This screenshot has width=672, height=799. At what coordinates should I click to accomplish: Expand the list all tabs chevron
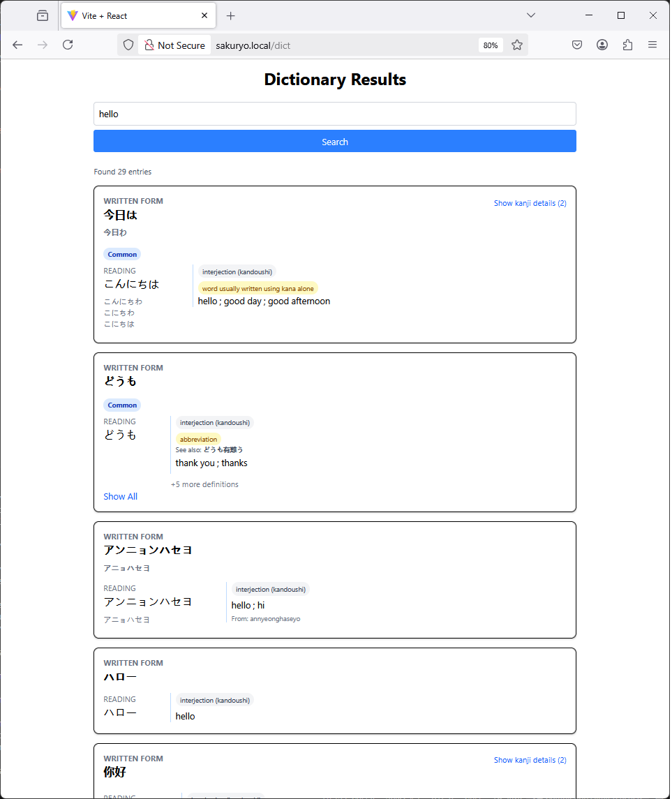click(531, 15)
